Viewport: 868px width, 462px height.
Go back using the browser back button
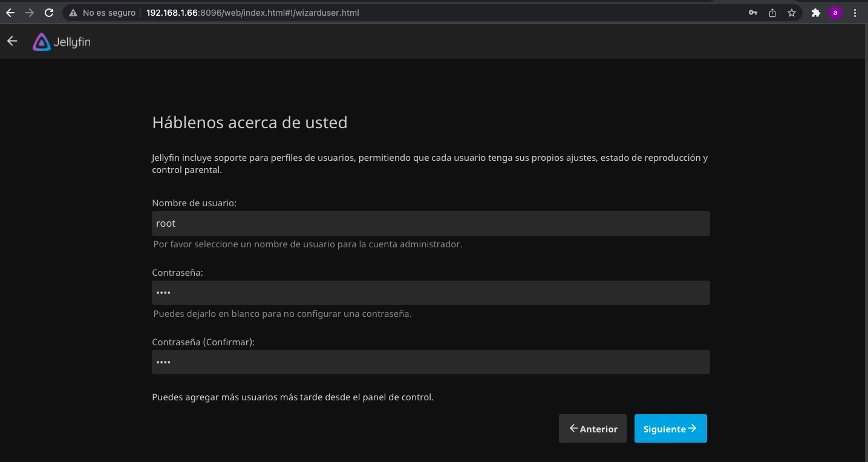pyautogui.click(x=10, y=12)
